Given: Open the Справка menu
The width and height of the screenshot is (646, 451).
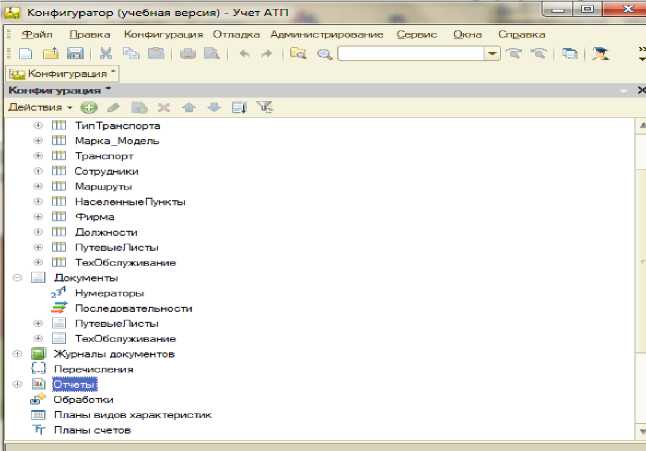Looking at the screenshot, I should point(522,35).
